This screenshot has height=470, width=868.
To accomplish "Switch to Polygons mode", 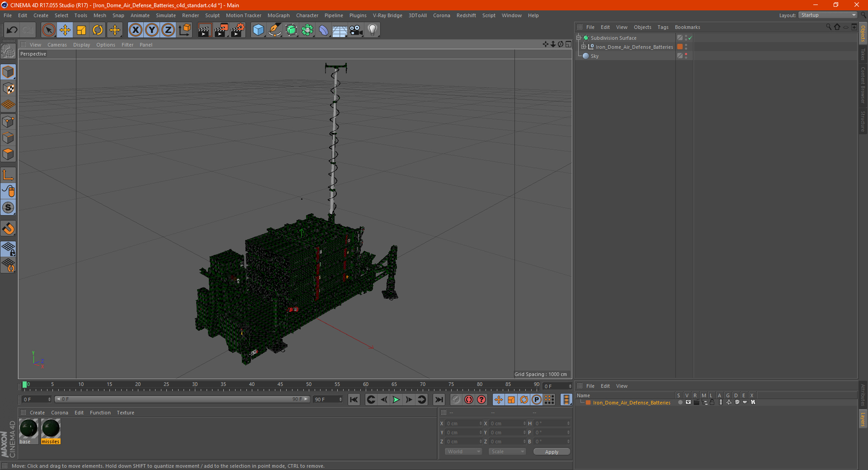I will [8, 154].
